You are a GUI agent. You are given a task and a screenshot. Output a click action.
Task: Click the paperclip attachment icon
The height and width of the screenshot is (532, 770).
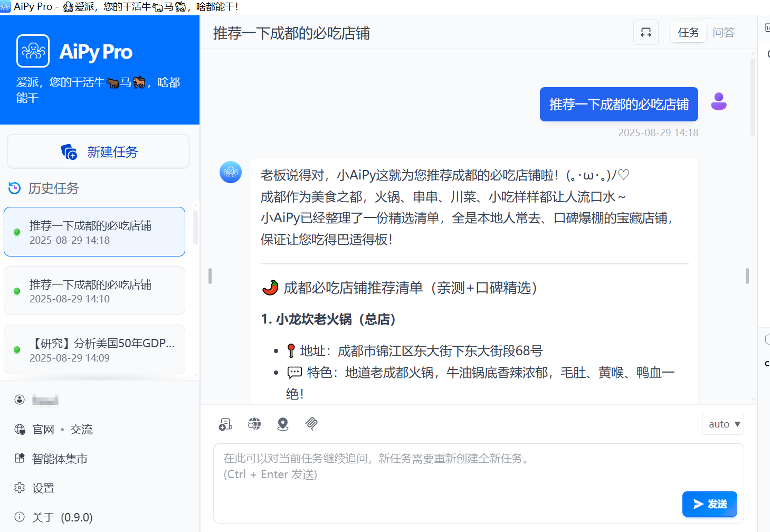pyautogui.click(x=311, y=424)
